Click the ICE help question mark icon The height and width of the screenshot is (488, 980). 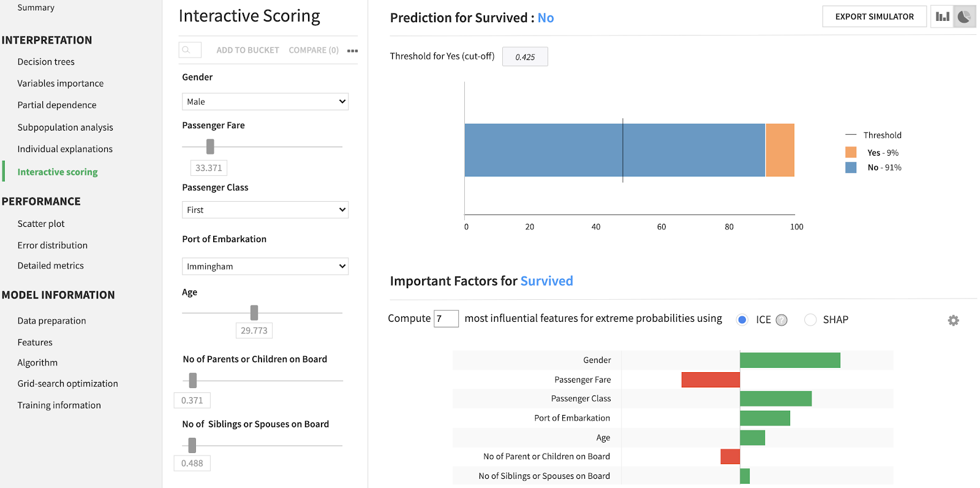[782, 320]
